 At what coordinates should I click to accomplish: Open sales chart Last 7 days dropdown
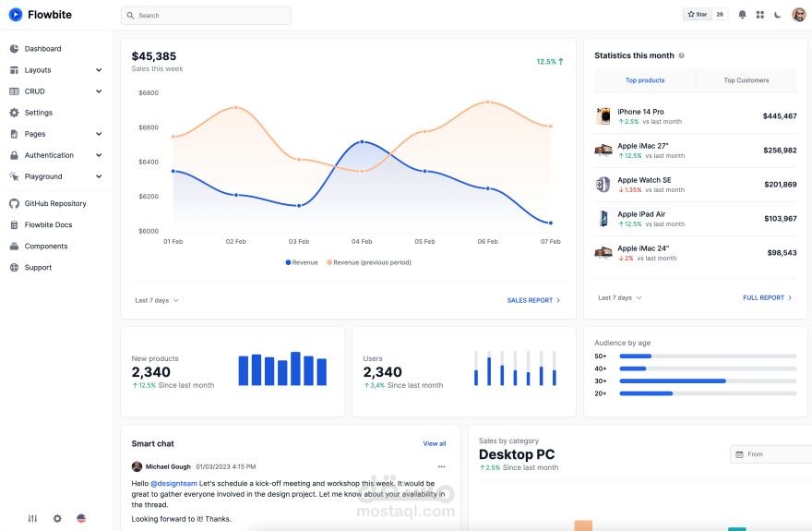click(156, 300)
